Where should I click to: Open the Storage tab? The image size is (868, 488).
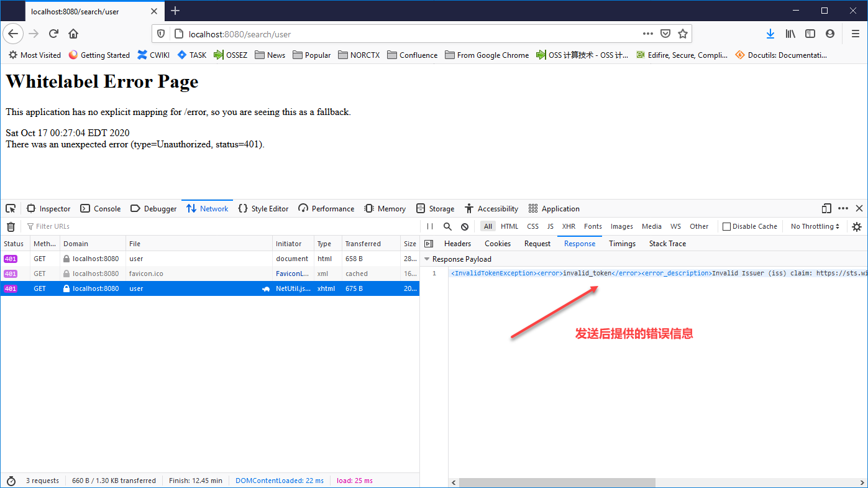(435, 208)
